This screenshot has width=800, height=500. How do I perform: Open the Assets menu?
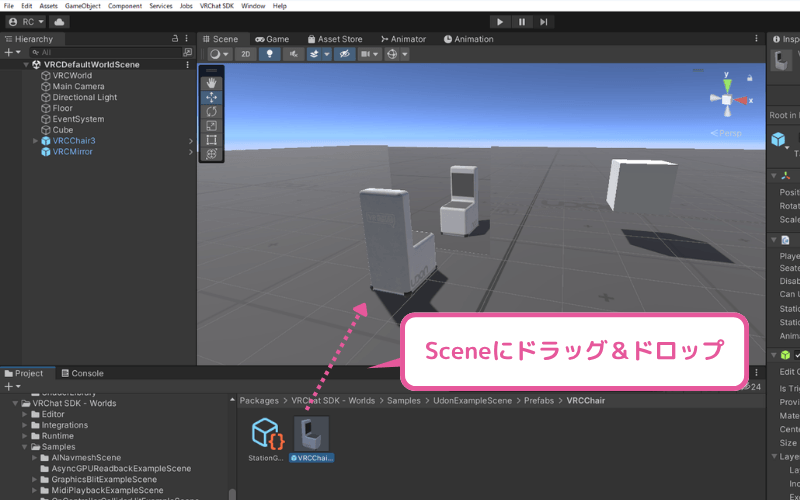(48, 6)
